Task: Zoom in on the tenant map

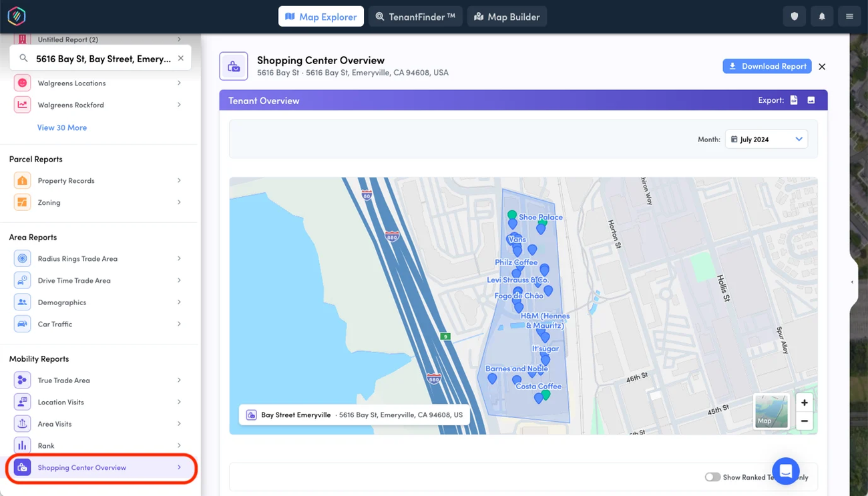Action: [805, 403]
